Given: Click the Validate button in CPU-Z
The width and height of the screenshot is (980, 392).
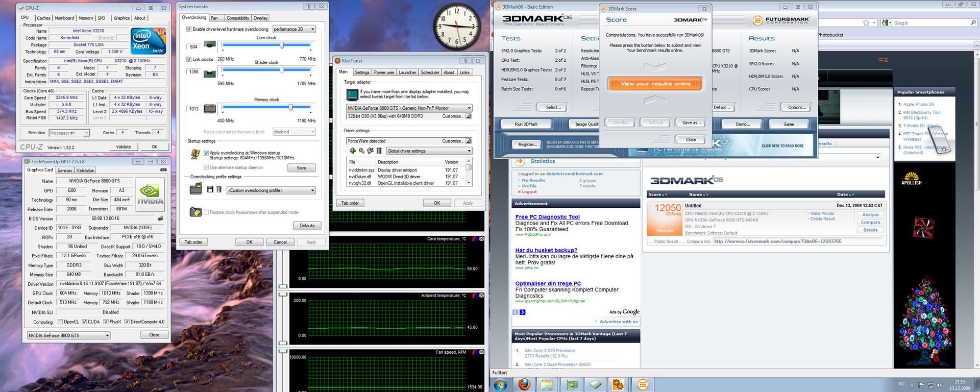Looking at the screenshot, I should point(124,147).
